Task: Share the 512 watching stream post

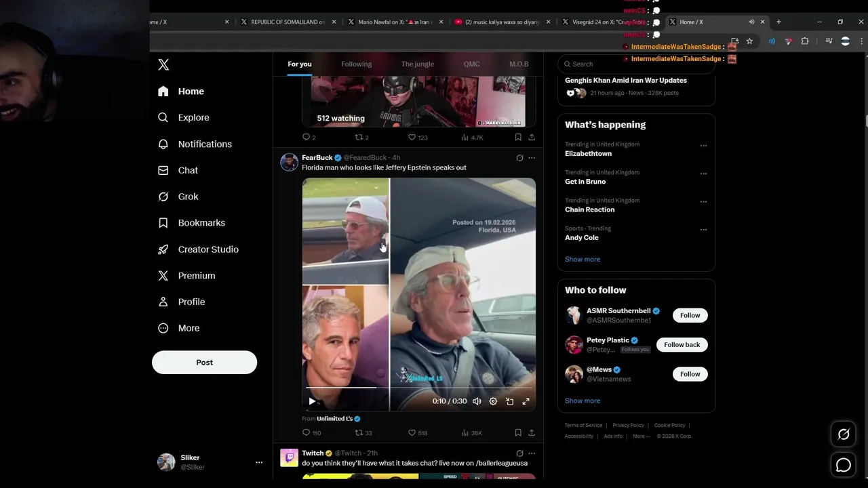Action: (x=532, y=137)
